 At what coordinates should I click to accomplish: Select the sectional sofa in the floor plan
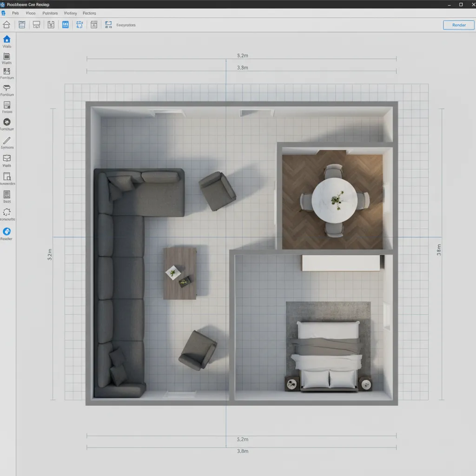pyautogui.click(x=116, y=279)
